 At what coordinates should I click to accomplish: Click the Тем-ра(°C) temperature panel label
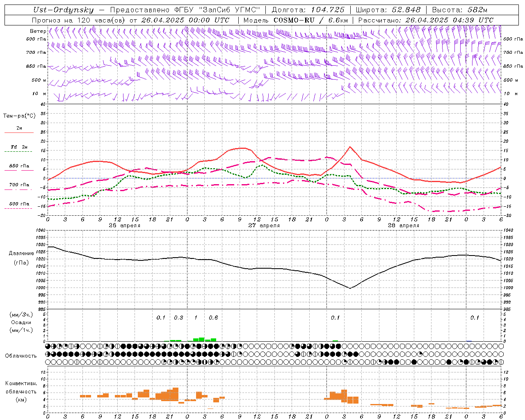pos(19,116)
